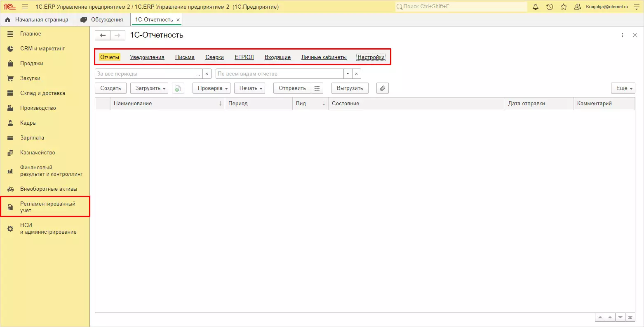Switch to Обсуждения tab
Screen dimensions: 644x327
coord(103,20)
